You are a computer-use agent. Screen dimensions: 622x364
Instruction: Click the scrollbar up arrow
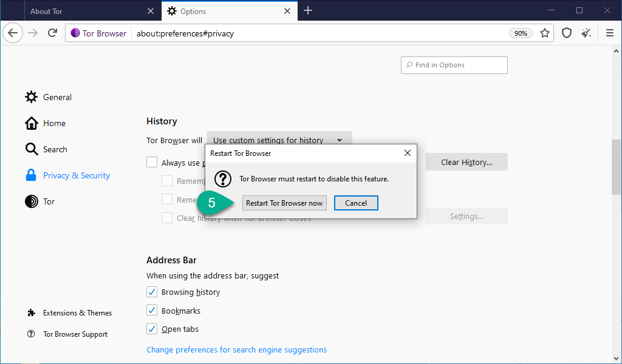[x=616, y=51]
